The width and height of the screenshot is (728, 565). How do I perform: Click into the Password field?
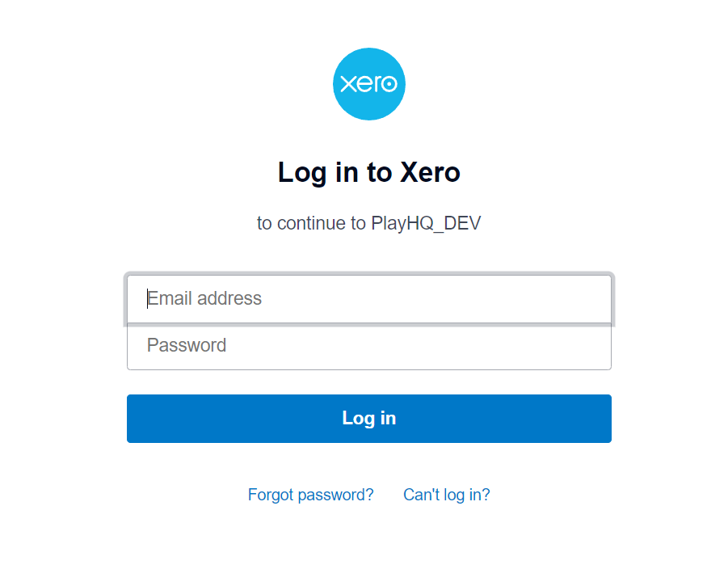click(x=368, y=346)
